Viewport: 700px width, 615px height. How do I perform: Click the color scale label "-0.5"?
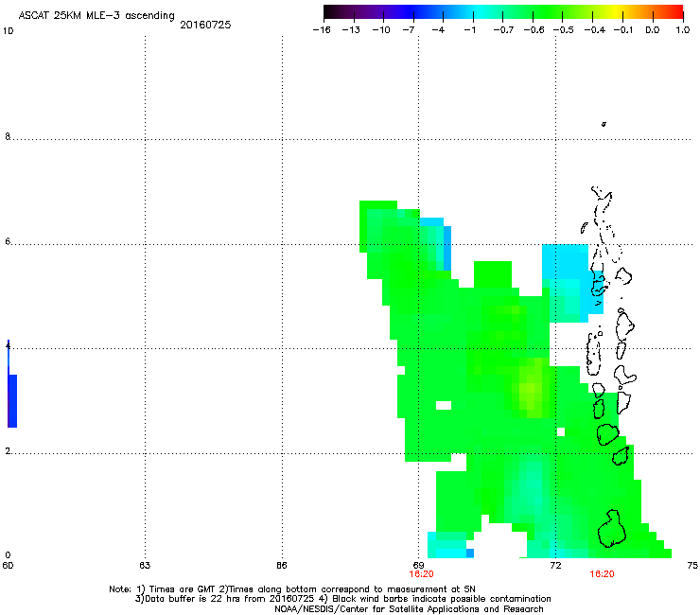(564, 30)
